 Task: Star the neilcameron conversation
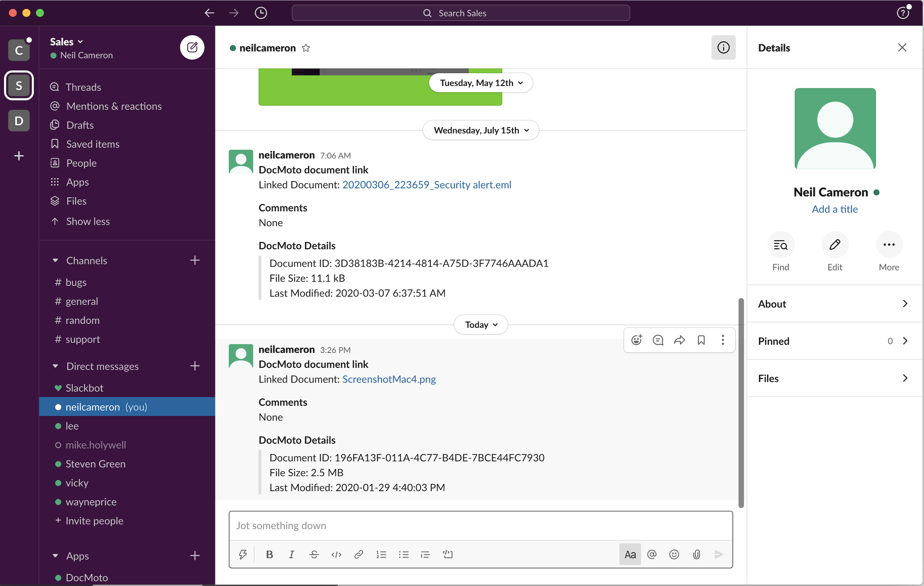(x=306, y=48)
